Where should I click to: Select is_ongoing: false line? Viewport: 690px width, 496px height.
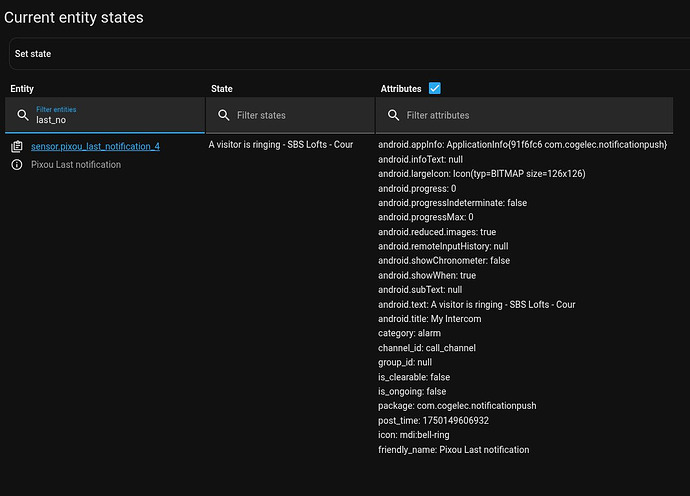coord(412,391)
